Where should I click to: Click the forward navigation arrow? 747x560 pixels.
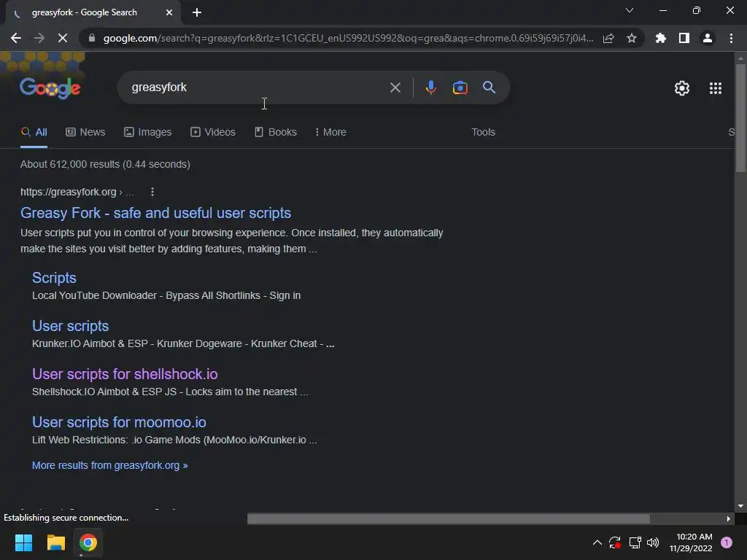[39, 38]
